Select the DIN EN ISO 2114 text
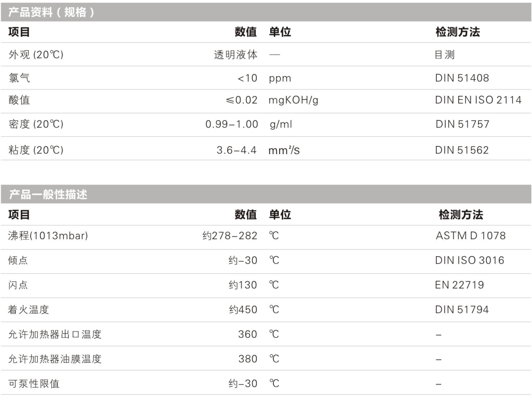Viewport: 532px width, 396px height. click(x=478, y=100)
